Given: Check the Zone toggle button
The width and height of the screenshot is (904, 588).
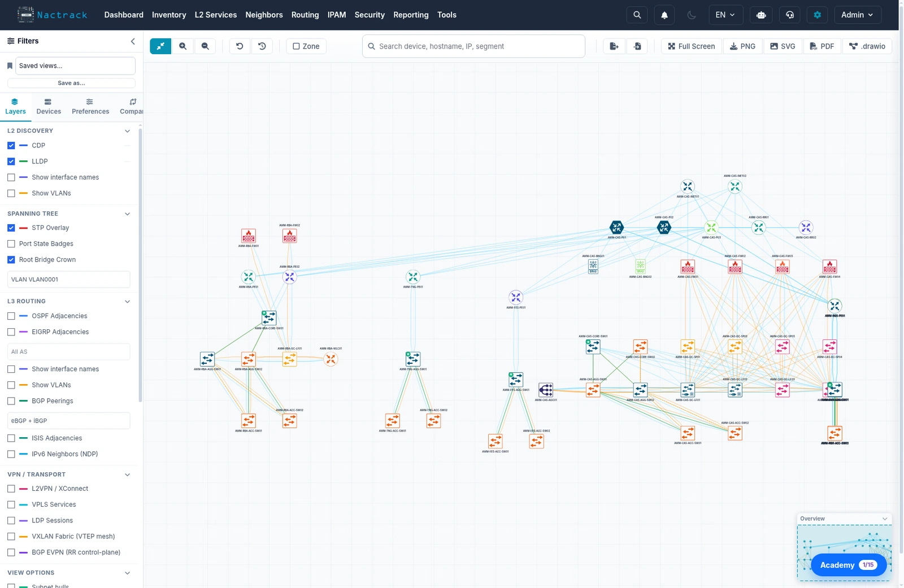Looking at the screenshot, I should click(306, 46).
